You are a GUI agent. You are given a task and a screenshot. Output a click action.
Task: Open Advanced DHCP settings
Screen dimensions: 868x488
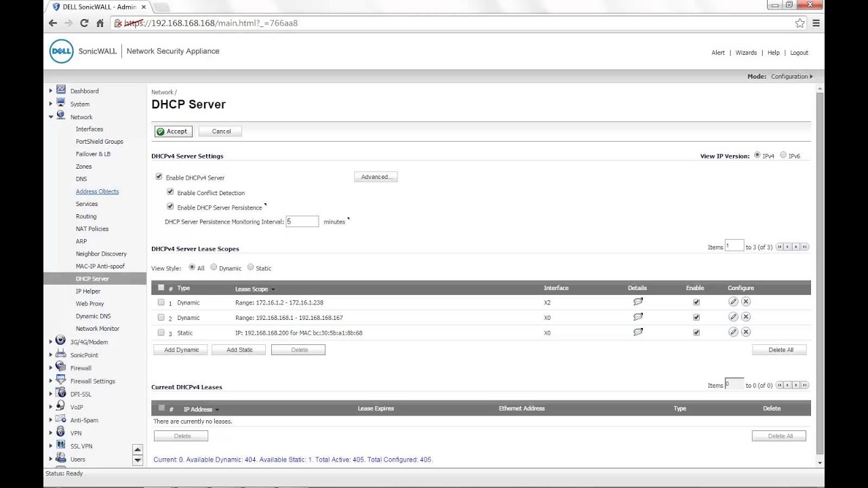376,177
